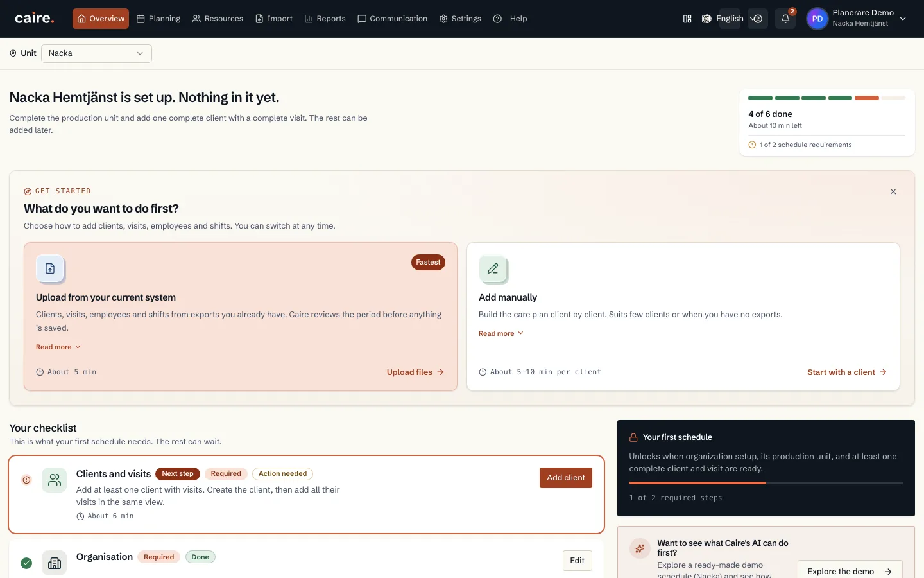The width and height of the screenshot is (924, 578).
Task: Expand the Planerare Demo account menu chevron
Action: coord(903,19)
